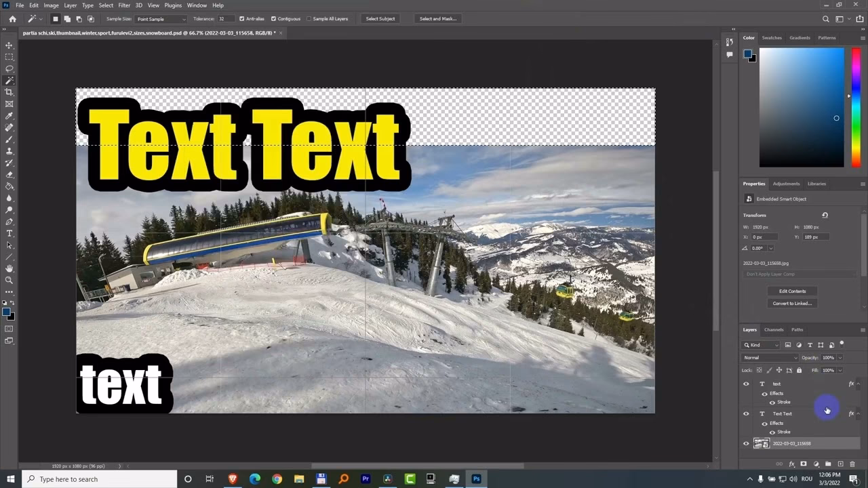Switch to the Channels tab

click(x=773, y=330)
